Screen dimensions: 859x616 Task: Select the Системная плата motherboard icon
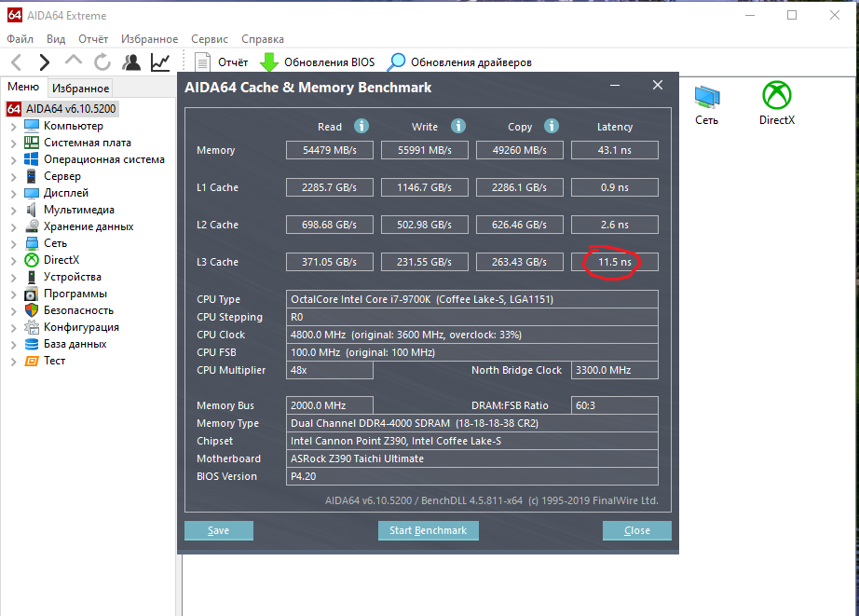[32, 143]
